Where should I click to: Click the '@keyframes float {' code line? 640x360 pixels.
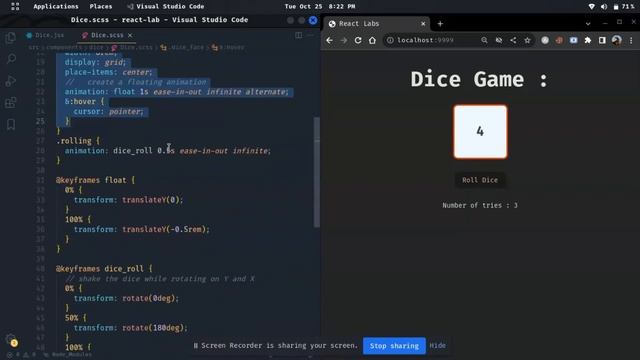coord(95,180)
